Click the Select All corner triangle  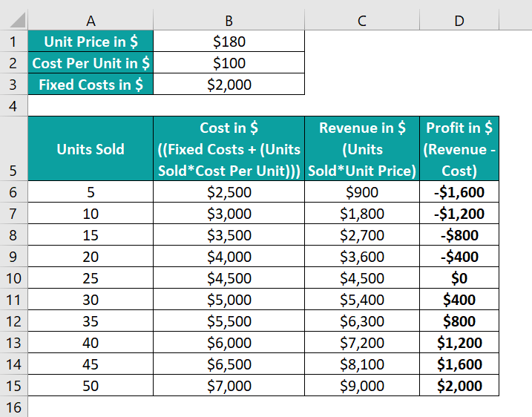coord(18,20)
